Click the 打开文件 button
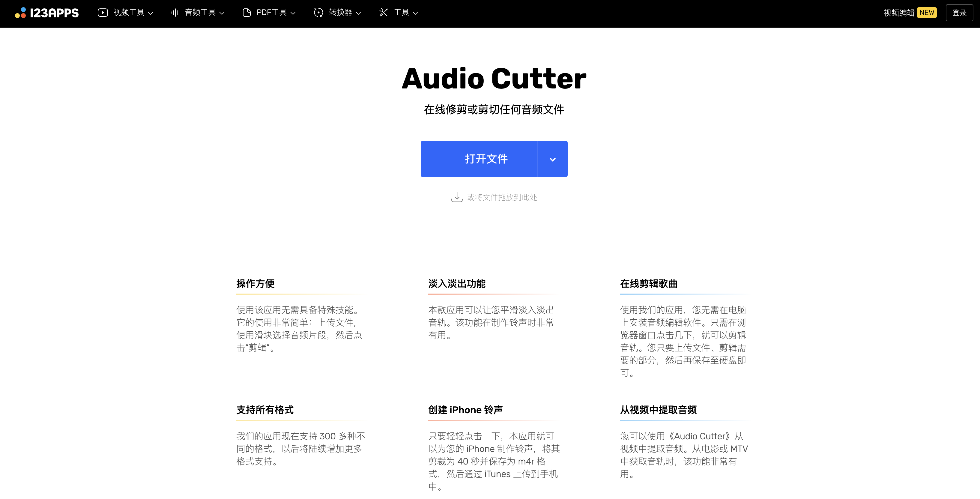Screen dimensions: 980x499 pyautogui.click(x=479, y=159)
